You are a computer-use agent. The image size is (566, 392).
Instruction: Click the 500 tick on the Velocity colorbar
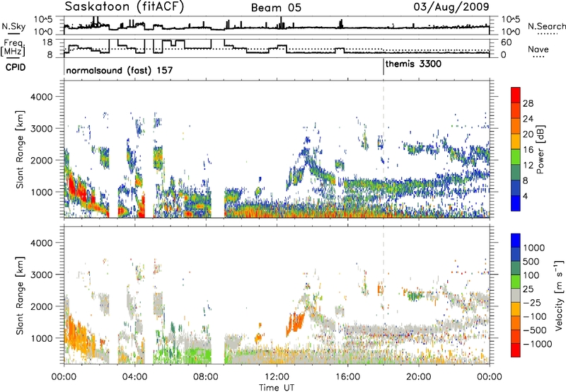pyautogui.click(x=531, y=261)
